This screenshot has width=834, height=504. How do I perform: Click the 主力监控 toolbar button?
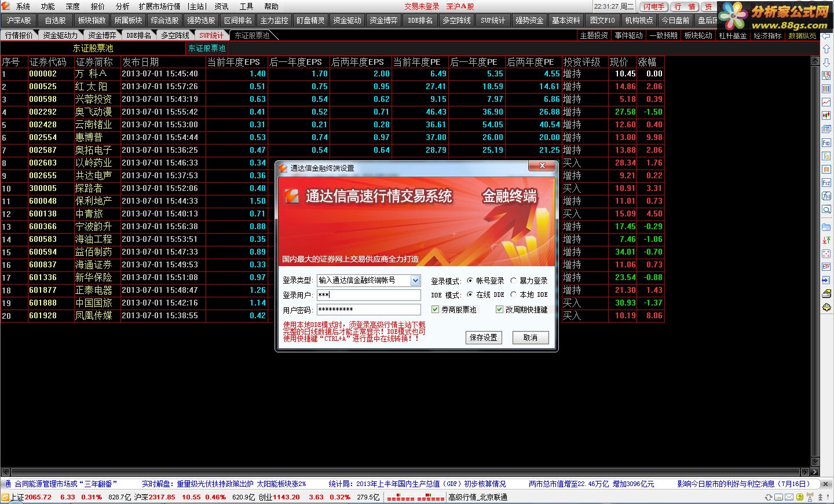tap(275, 20)
